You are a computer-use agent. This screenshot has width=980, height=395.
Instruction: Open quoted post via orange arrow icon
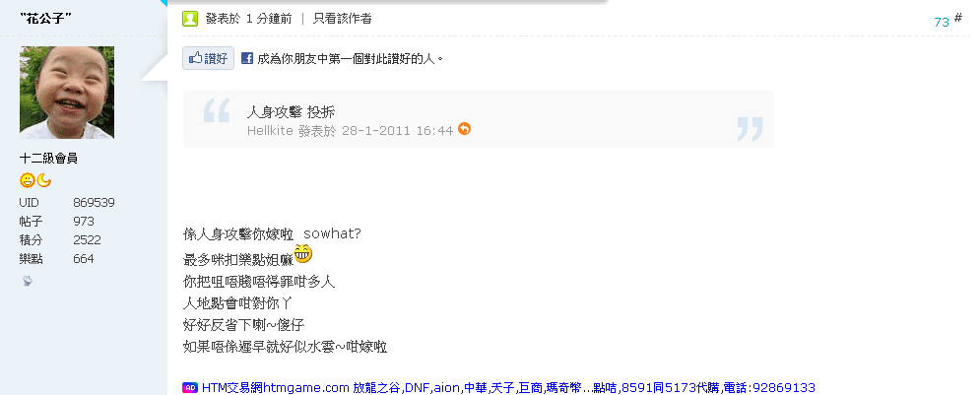464,129
